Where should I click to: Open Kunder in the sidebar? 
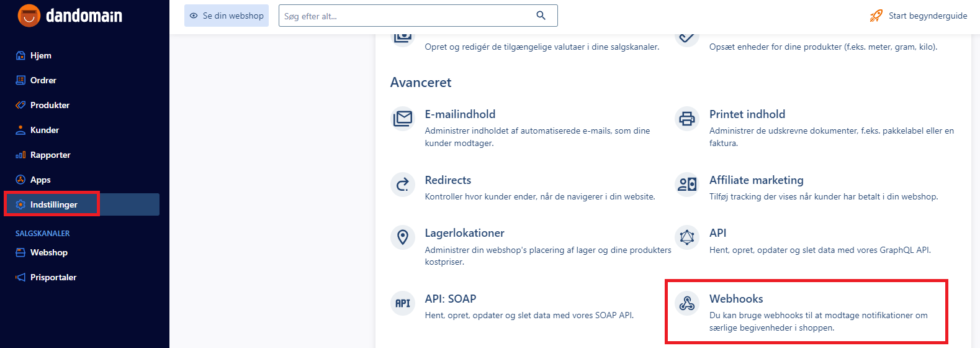(45, 130)
